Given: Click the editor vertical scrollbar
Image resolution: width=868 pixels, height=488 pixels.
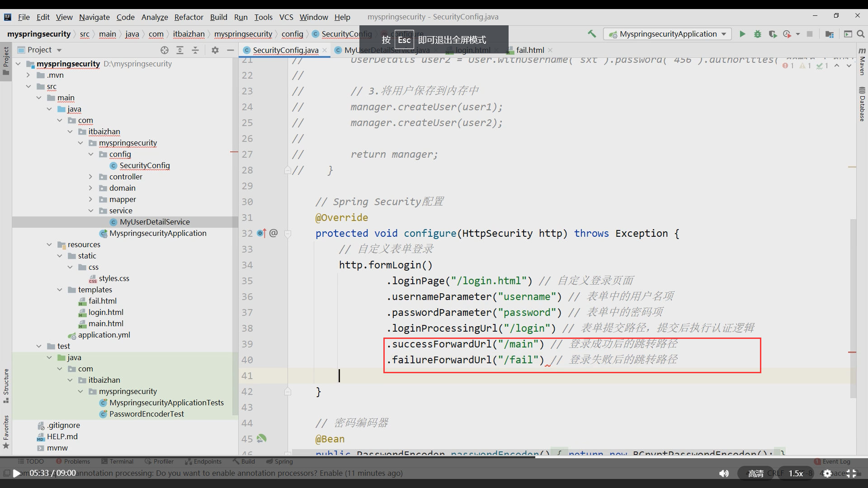Looking at the screenshot, I should tap(853, 308).
